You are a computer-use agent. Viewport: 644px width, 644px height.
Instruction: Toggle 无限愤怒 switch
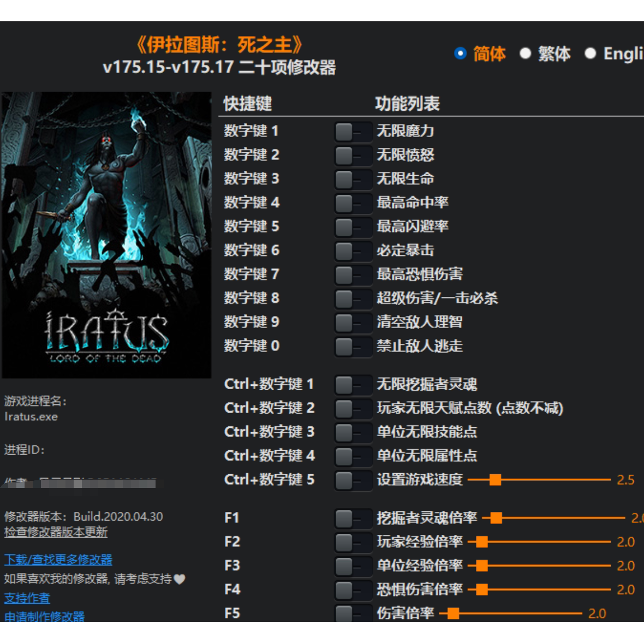point(353,156)
